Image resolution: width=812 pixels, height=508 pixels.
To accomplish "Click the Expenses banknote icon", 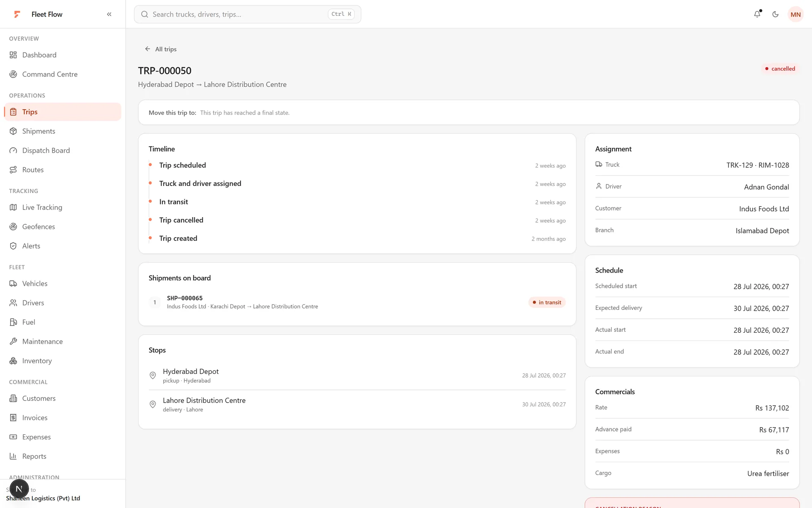I will [14, 437].
